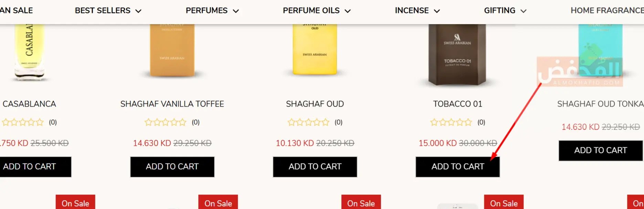The width and height of the screenshot is (644, 209).
Task: Click the star rating under Shaghaf Oud
Action: pyautogui.click(x=308, y=122)
